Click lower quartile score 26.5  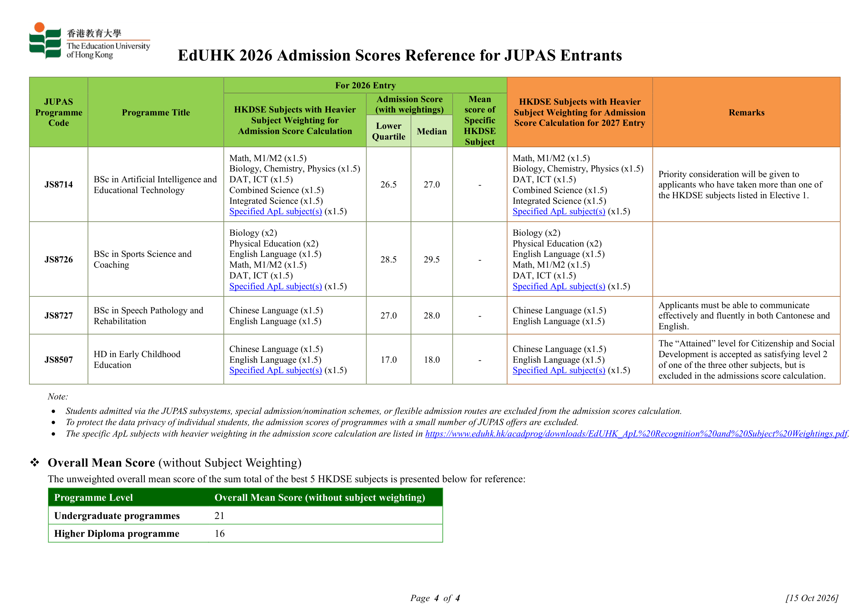point(389,184)
